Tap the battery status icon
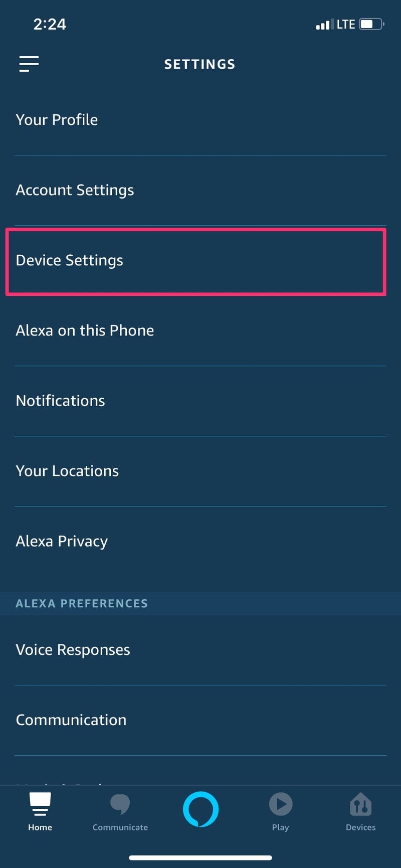 point(371,24)
